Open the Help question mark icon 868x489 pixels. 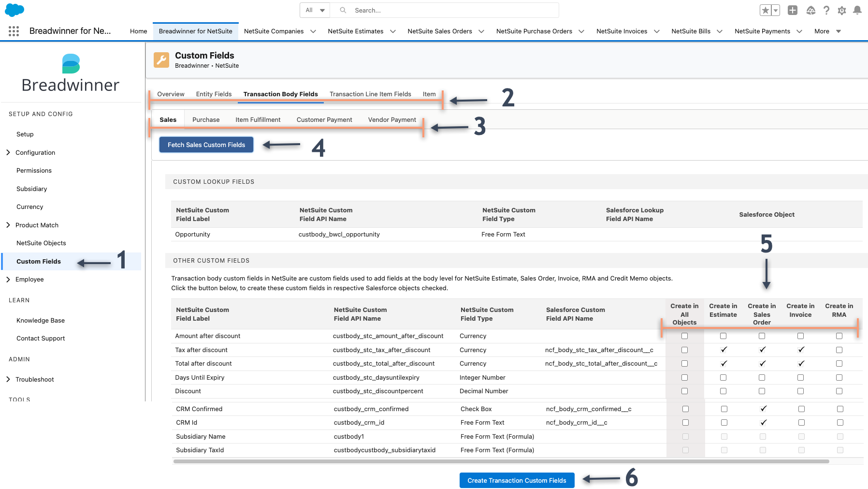pyautogui.click(x=826, y=10)
